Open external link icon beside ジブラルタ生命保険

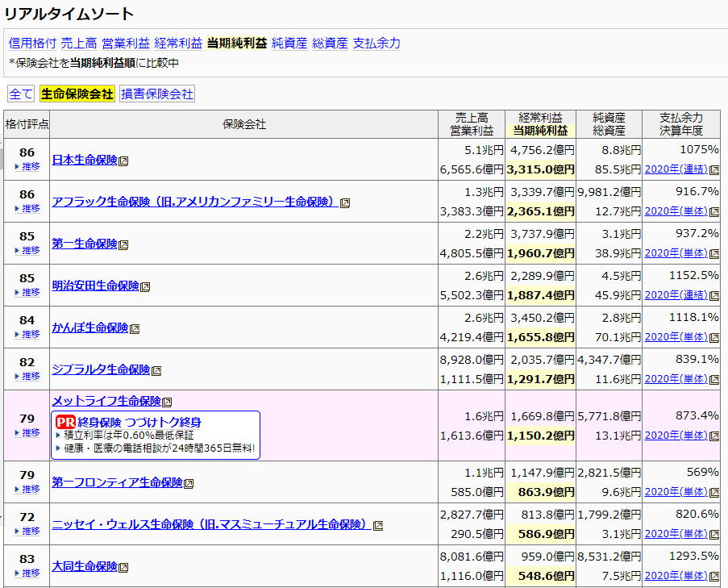pos(156,371)
